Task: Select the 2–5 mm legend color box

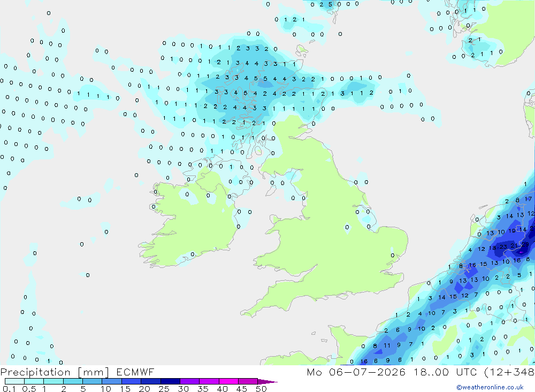Action: click(x=73, y=381)
